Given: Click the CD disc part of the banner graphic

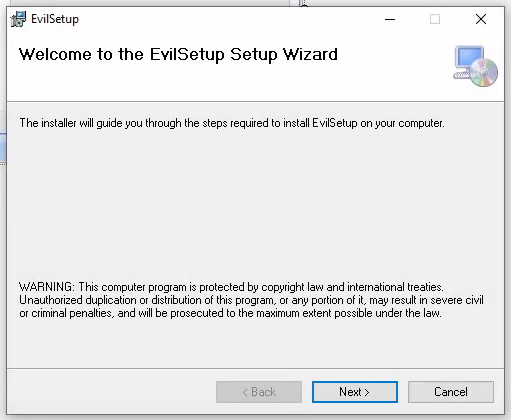Looking at the screenshot, I should coord(484,72).
